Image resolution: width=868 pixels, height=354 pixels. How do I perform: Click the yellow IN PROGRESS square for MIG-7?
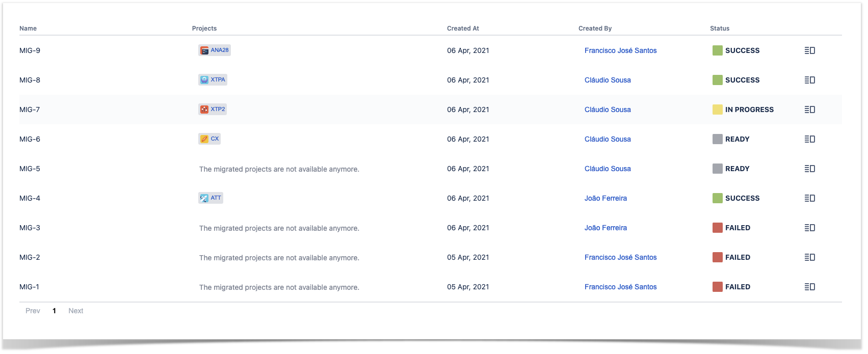717,110
